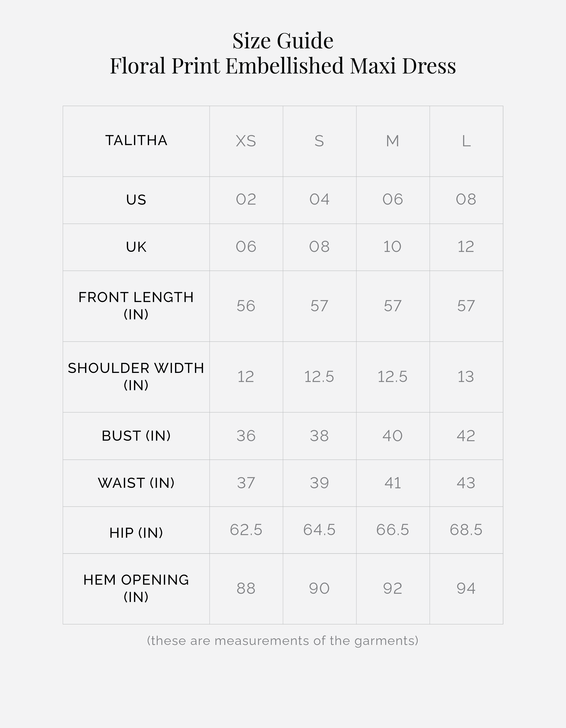Select the US row label
The image size is (566, 728).
(136, 200)
